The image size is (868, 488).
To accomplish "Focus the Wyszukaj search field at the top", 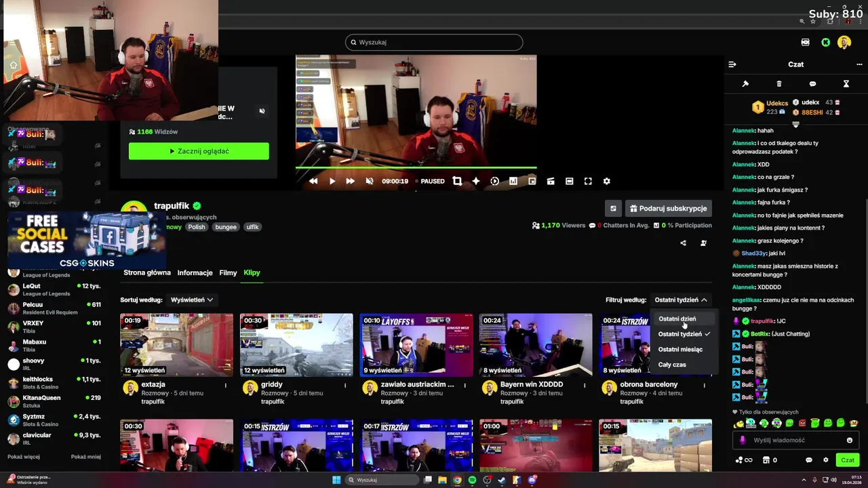I will tap(434, 42).
